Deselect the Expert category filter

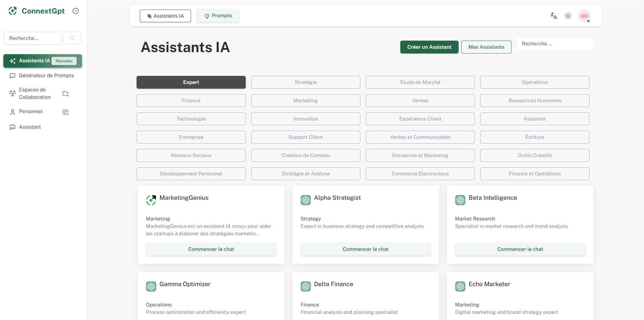[191, 82]
